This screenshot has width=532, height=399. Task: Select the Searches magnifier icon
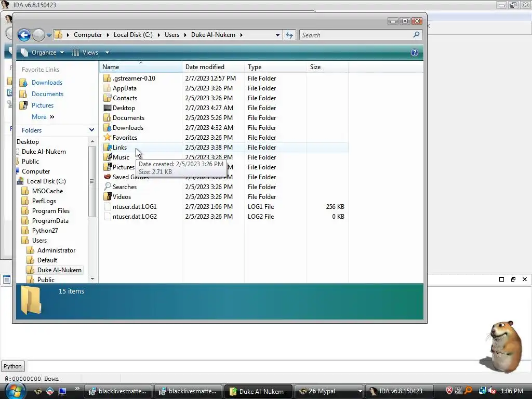tap(107, 187)
